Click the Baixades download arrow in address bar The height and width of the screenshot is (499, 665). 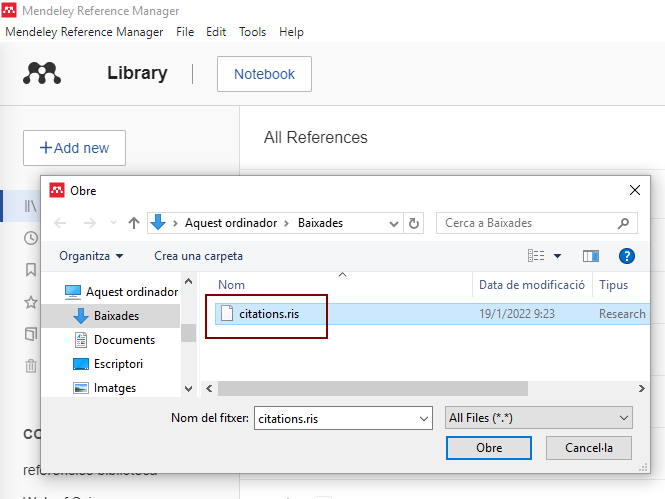[158, 222]
